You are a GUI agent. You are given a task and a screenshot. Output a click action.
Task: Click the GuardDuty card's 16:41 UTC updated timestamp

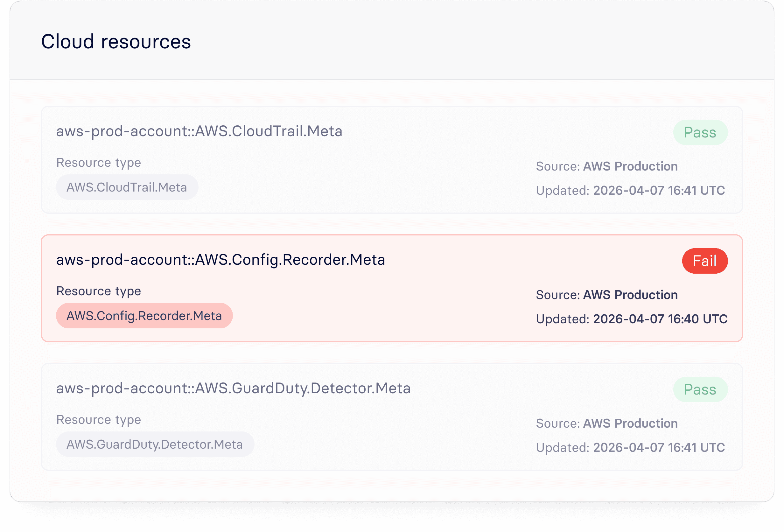[659, 447]
